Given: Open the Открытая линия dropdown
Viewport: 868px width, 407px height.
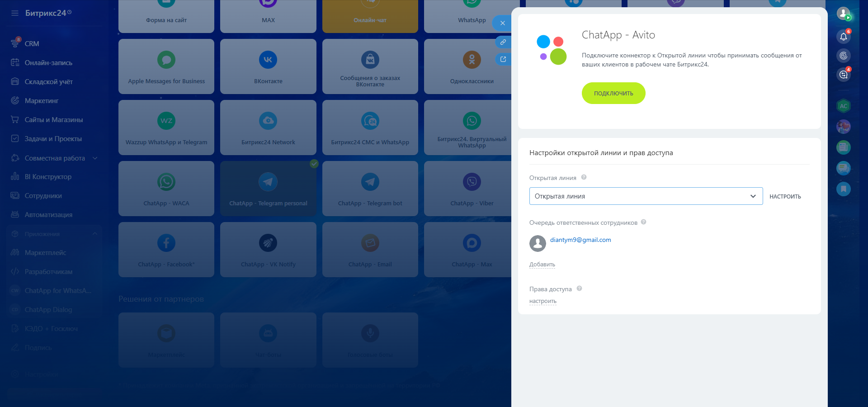Looking at the screenshot, I should (x=646, y=196).
